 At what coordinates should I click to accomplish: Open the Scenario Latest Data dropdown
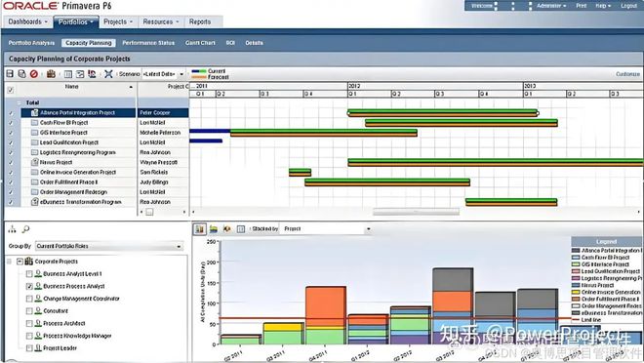coord(164,74)
